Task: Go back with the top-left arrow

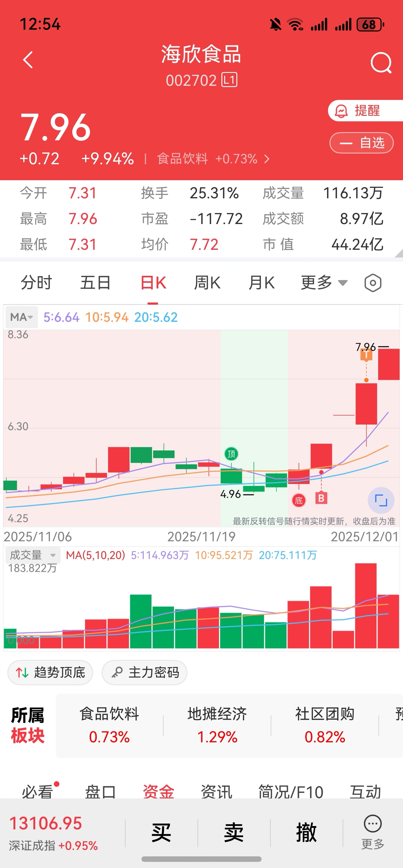Action: (28, 60)
